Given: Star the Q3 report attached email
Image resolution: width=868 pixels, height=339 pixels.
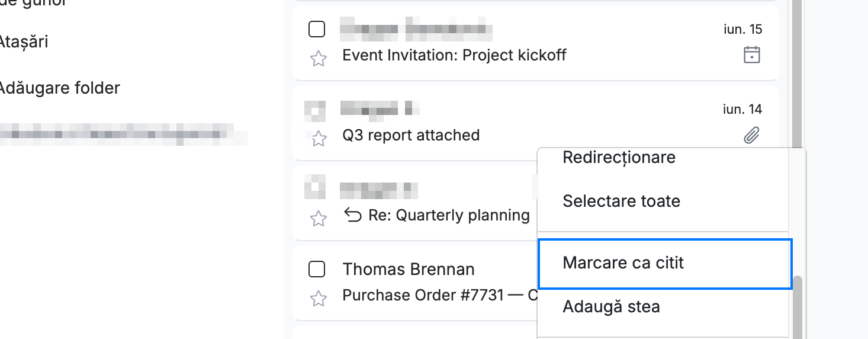Looking at the screenshot, I should tap(319, 138).
